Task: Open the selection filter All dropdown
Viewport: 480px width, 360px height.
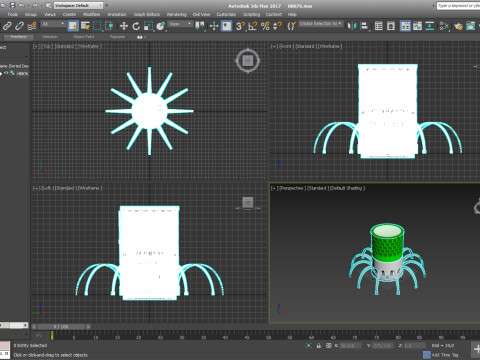Action: point(53,24)
